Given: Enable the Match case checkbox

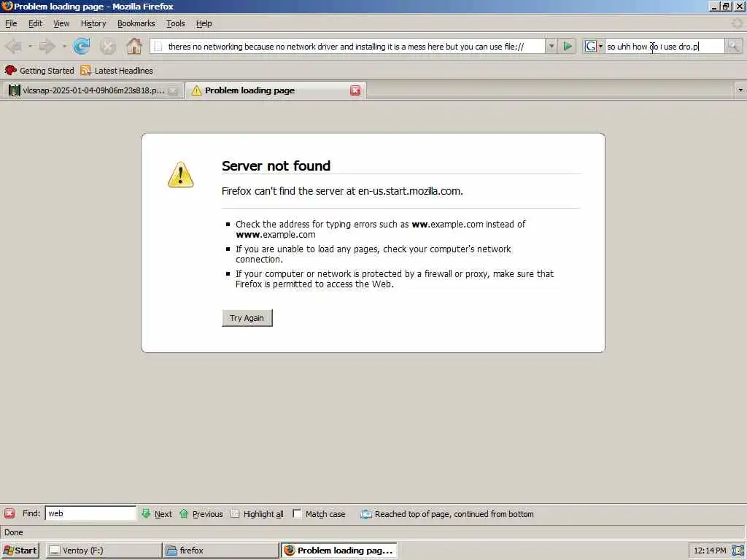Looking at the screenshot, I should click(x=297, y=514).
